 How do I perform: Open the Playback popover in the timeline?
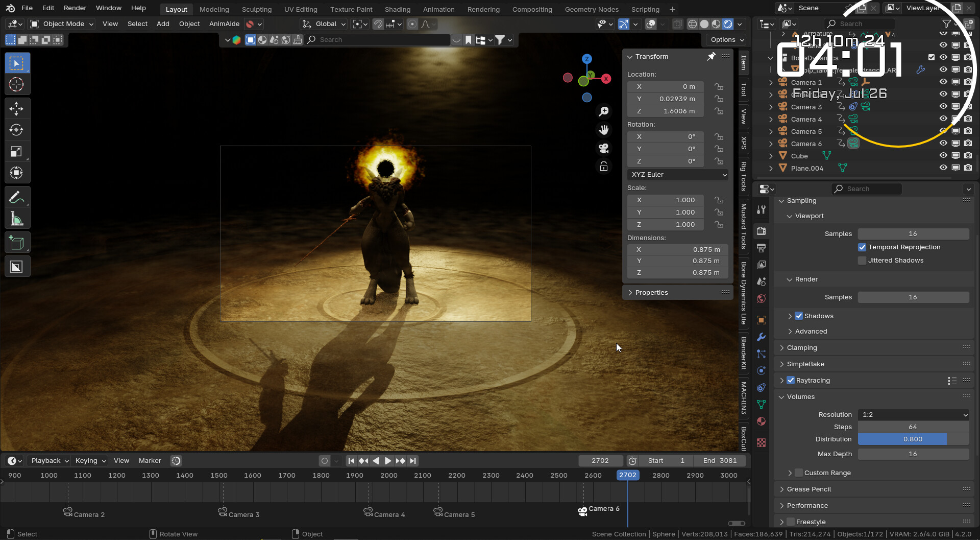[50, 461]
